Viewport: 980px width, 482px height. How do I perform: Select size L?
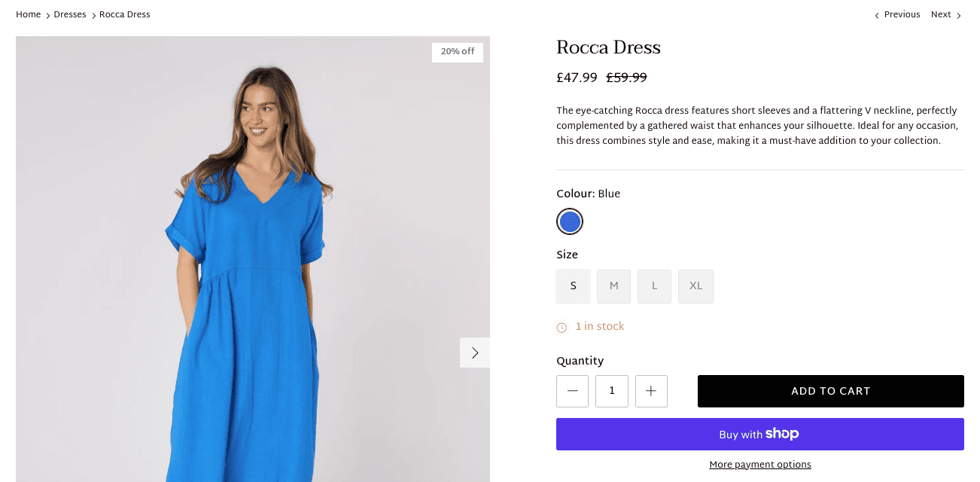[x=655, y=286]
